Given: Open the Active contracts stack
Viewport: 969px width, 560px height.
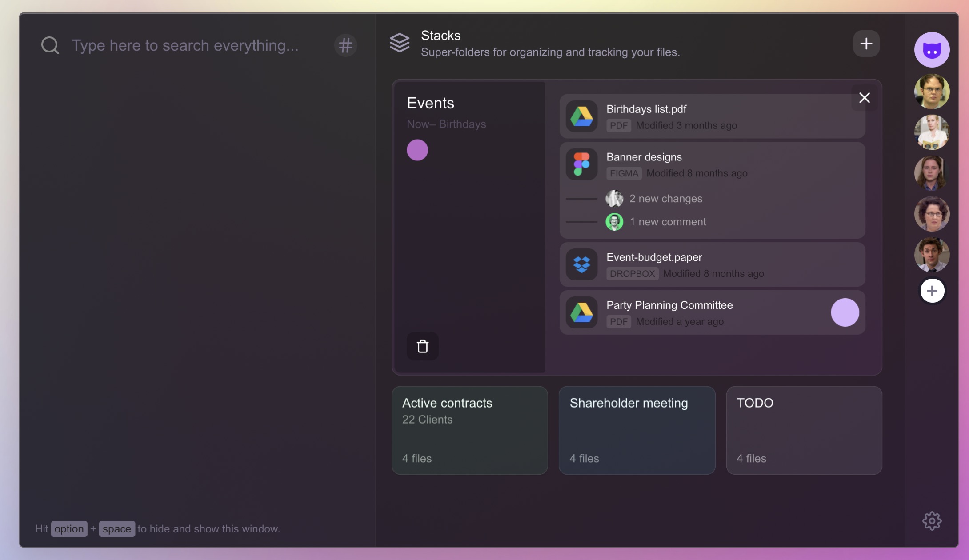Looking at the screenshot, I should click(469, 430).
